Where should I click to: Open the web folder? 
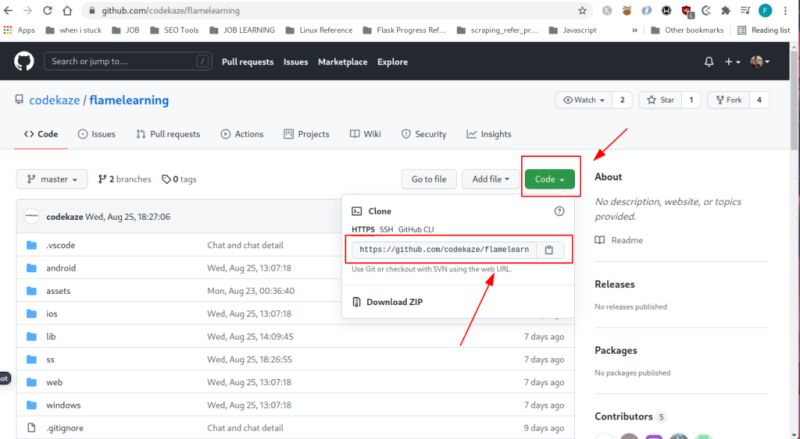54,382
